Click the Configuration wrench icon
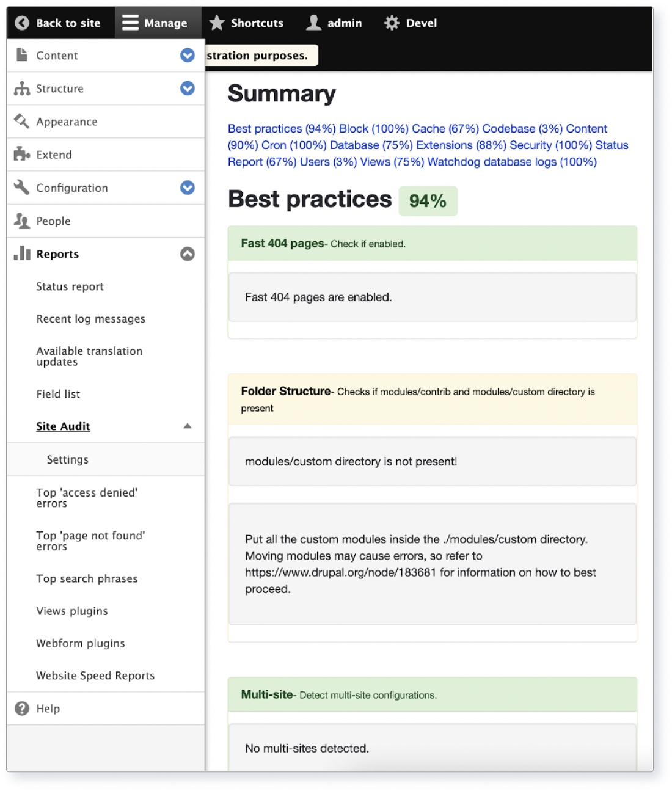The height and width of the screenshot is (791, 672). (x=22, y=188)
